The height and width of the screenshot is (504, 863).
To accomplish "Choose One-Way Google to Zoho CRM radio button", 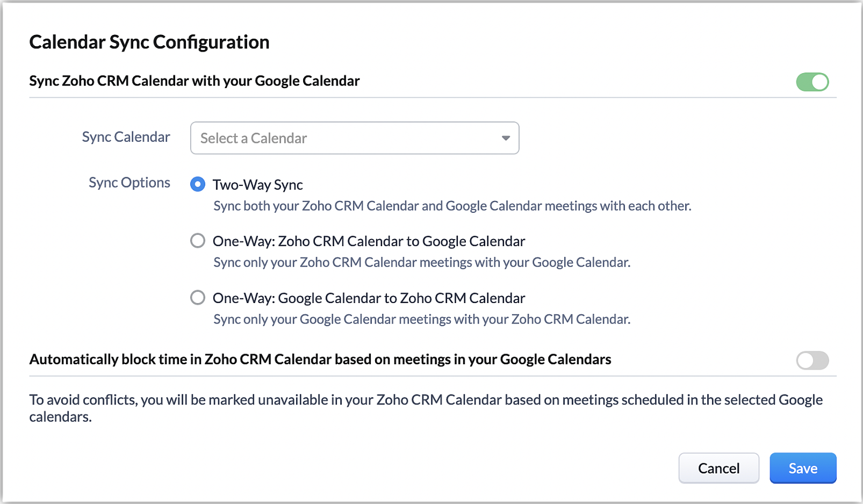I will 198,297.
